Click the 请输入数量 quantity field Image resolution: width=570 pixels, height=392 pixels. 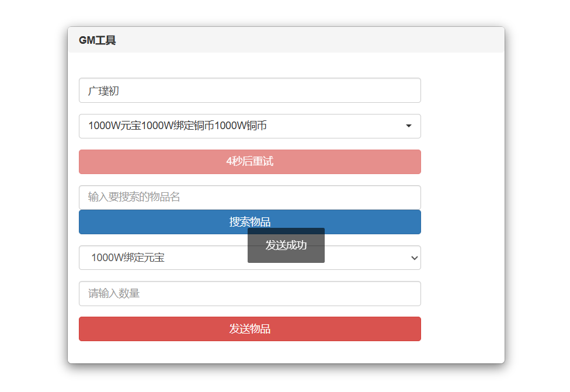coord(249,294)
